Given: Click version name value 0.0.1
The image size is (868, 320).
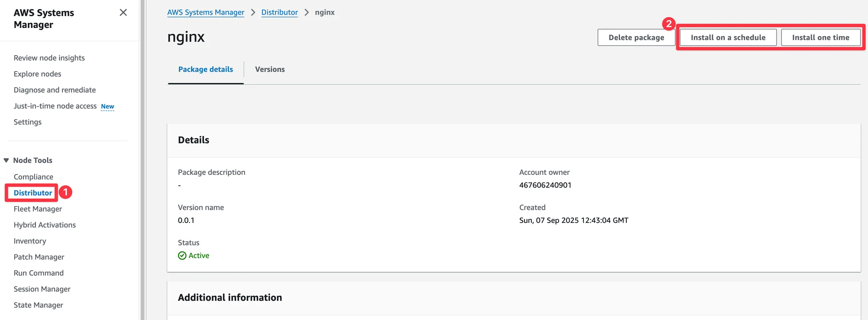Looking at the screenshot, I should [186, 220].
